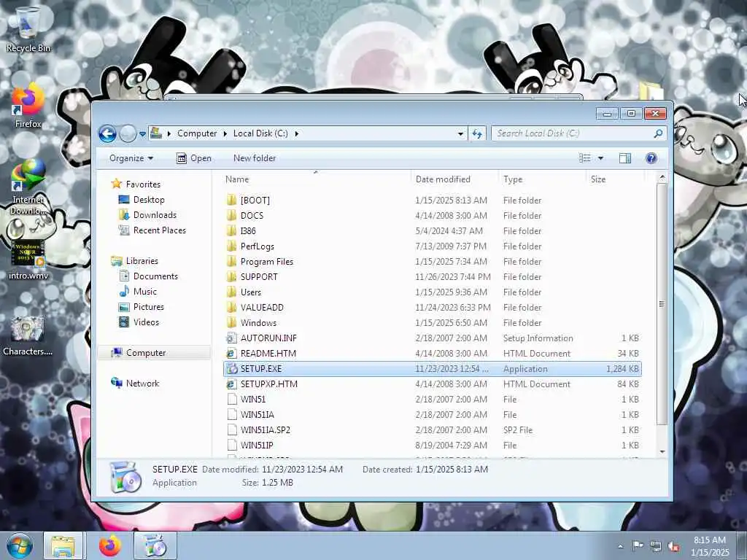
Task: Select the SETUPXP.HTM file icon
Action: (231, 384)
